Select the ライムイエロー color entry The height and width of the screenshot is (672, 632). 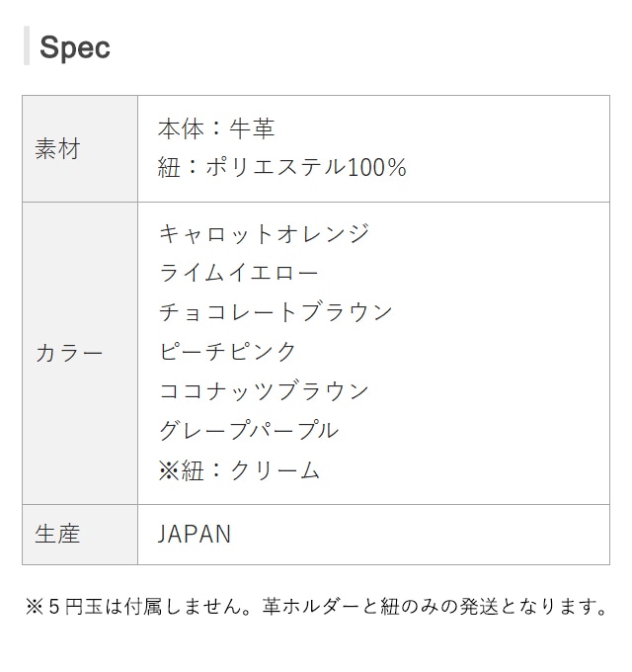pos(239,273)
